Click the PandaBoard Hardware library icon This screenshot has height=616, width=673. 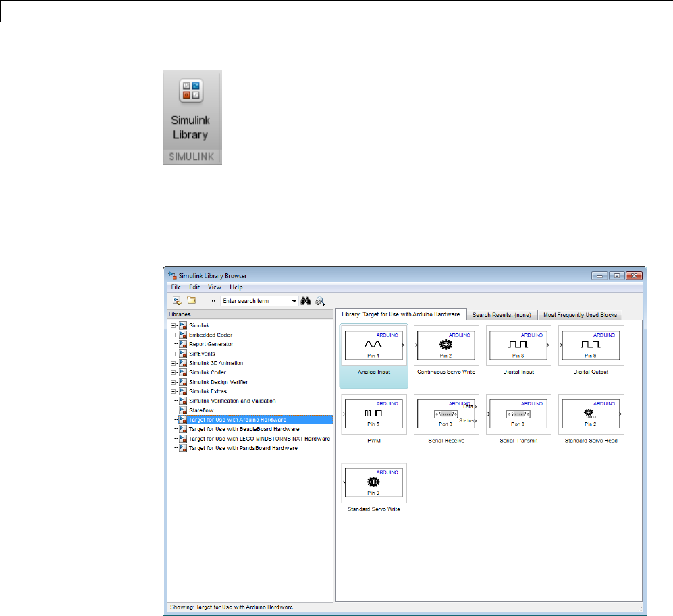tap(183, 448)
